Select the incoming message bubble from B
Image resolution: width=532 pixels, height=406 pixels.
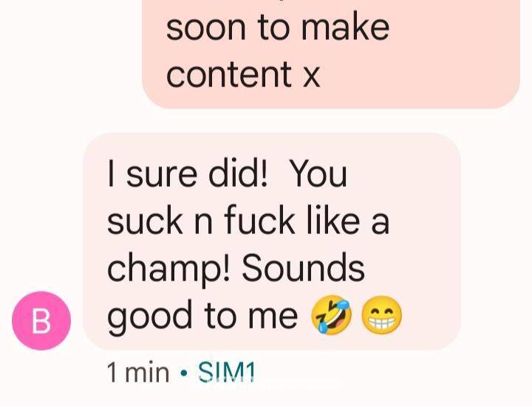click(x=272, y=241)
